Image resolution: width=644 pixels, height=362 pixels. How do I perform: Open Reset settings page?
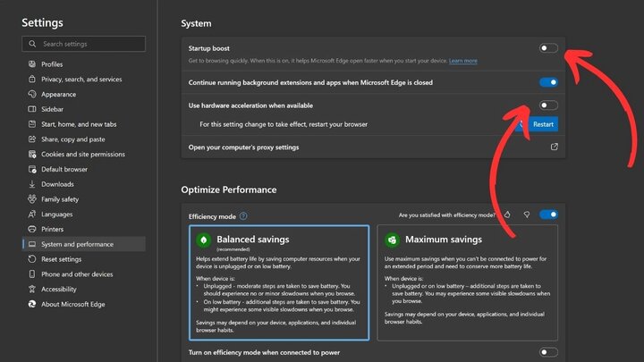pyautogui.click(x=84, y=259)
